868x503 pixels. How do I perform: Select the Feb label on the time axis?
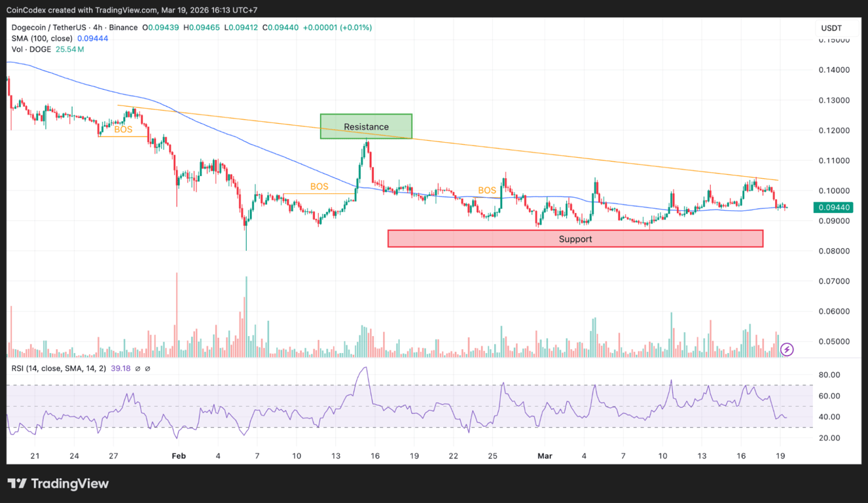click(178, 455)
